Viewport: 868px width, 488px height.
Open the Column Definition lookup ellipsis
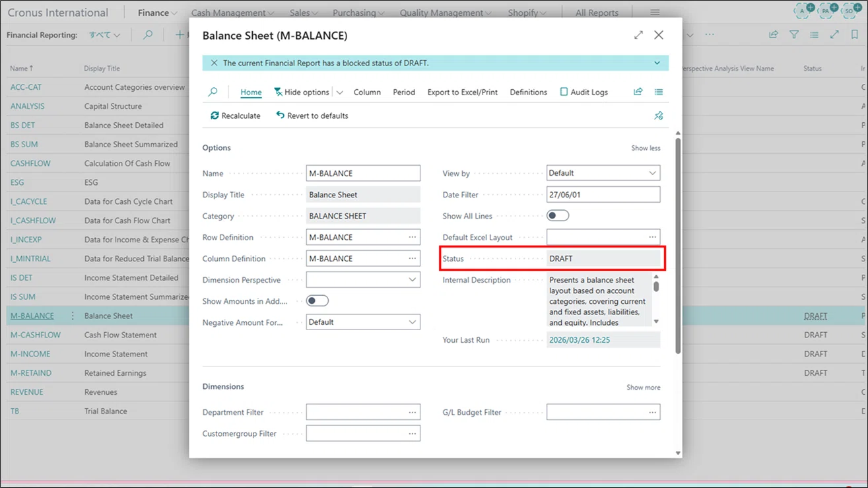click(413, 258)
